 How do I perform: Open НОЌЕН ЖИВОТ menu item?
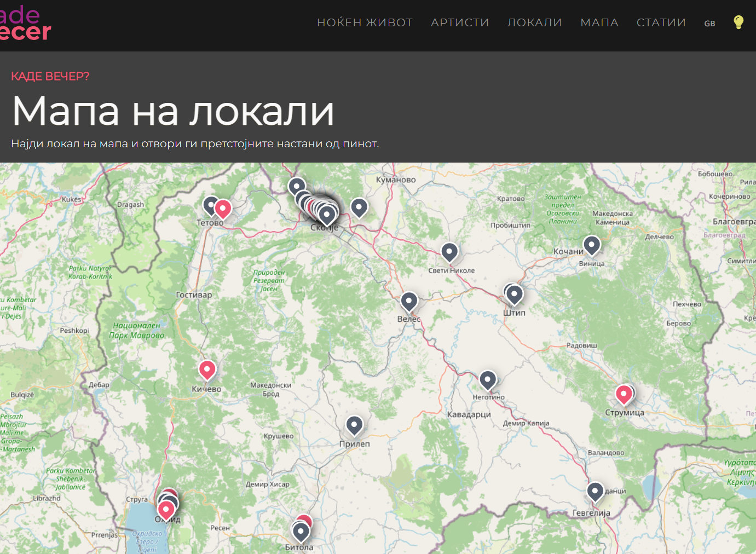[365, 22]
